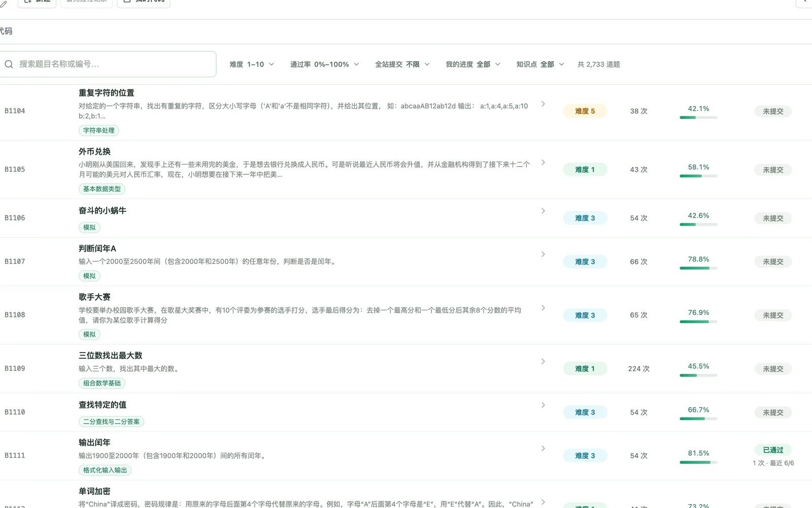Expand the 三位数找出最大数 row chevron
This screenshot has width=812, height=508.
(x=543, y=362)
